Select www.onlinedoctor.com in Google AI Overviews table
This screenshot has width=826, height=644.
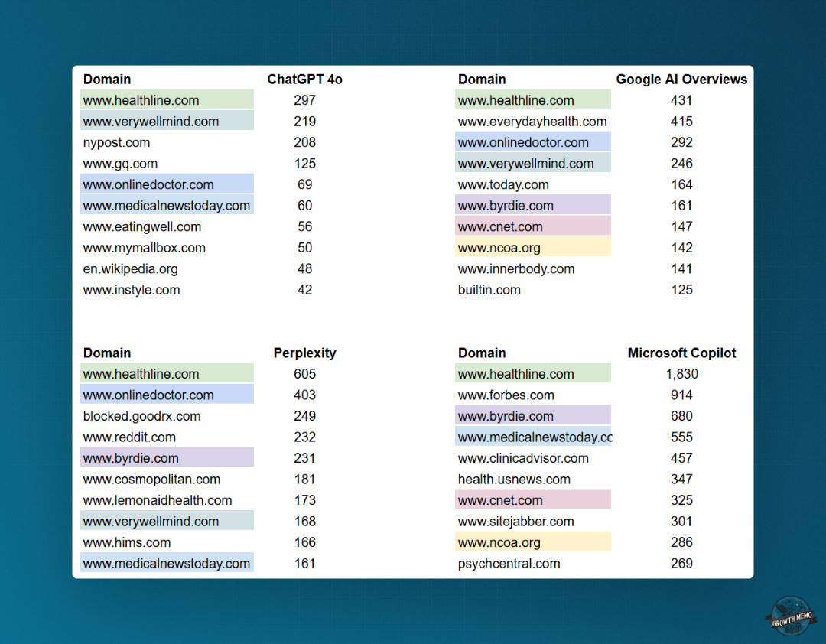533,142
